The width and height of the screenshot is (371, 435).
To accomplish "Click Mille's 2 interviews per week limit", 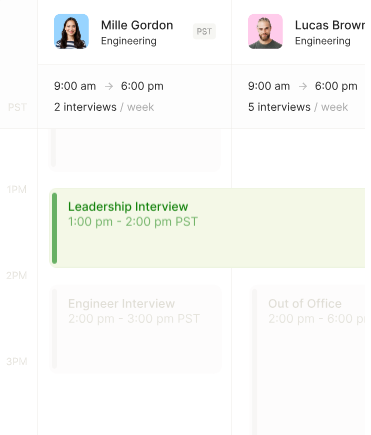I will 104,107.
